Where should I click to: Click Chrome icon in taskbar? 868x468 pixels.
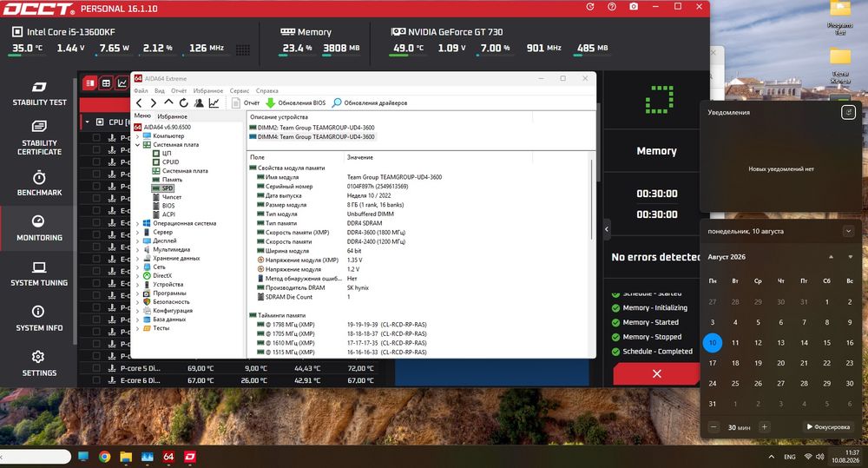(105, 457)
